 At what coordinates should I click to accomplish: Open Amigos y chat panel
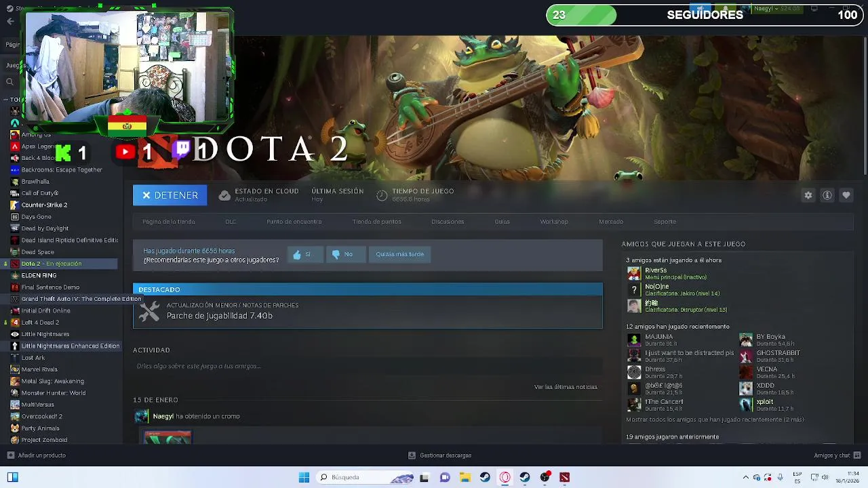[837, 455]
